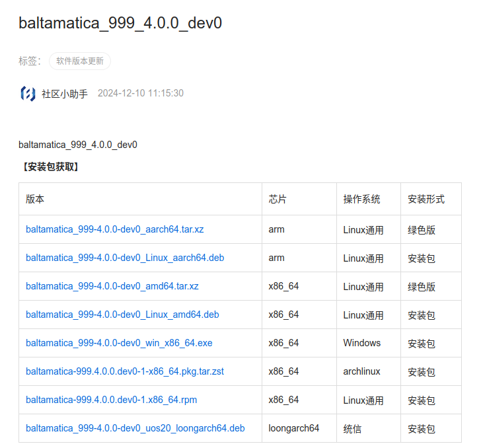Click 安装包 in the loongarch64.deb row
The image size is (483, 448).
pos(422,429)
